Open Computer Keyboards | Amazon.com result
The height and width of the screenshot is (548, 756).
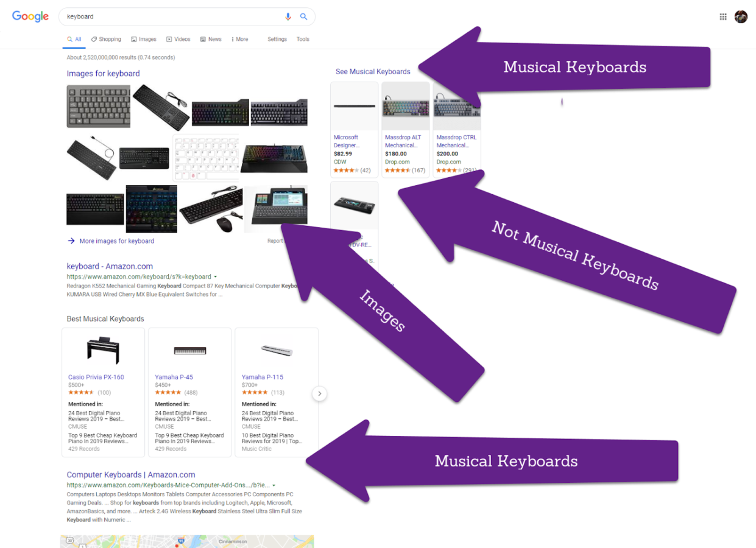point(131,475)
